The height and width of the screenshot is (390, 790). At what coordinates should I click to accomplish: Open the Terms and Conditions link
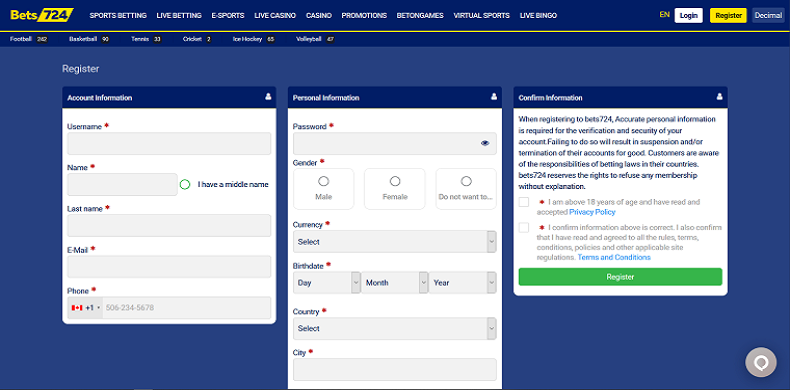614,257
